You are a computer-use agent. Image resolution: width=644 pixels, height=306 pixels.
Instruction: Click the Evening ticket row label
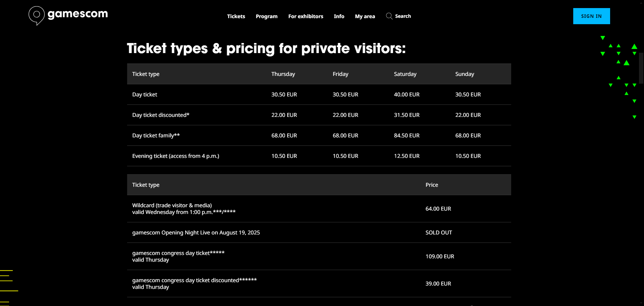pyautogui.click(x=175, y=156)
